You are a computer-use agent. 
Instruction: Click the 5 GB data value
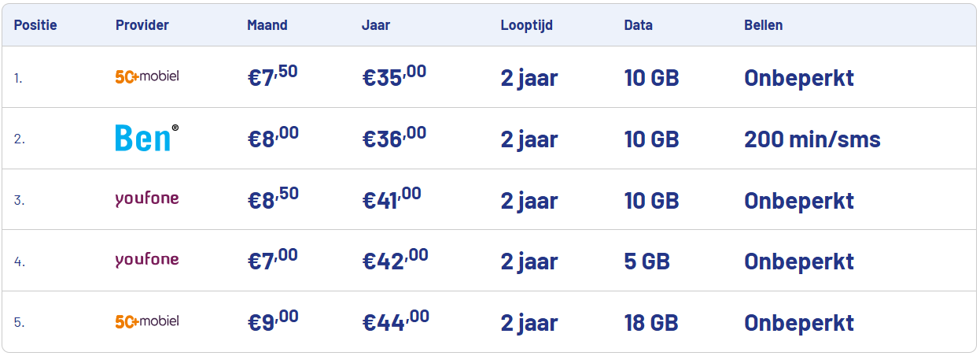tap(647, 261)
